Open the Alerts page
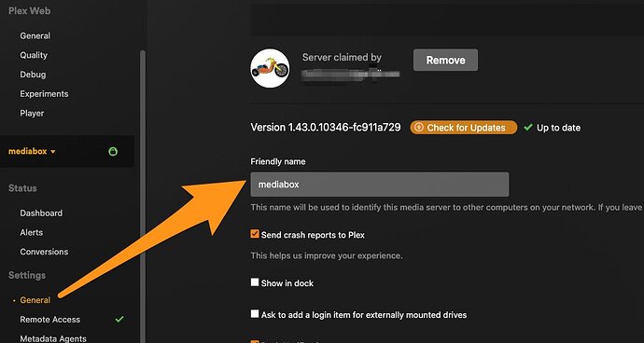 31,232
